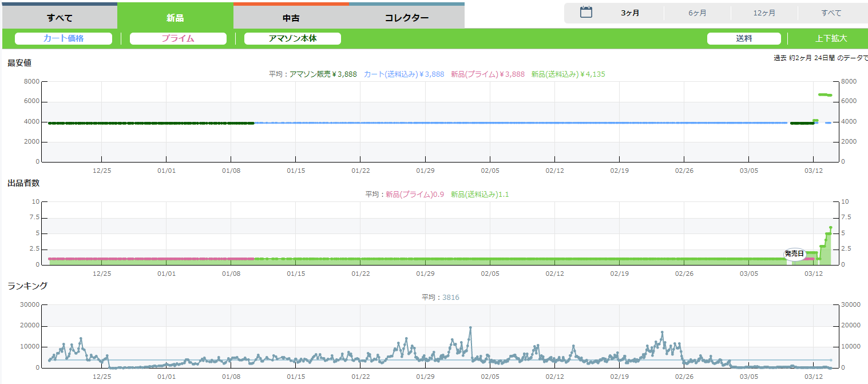Show すべて period data range
Screen dimensions: 868x384
point(831,13)
